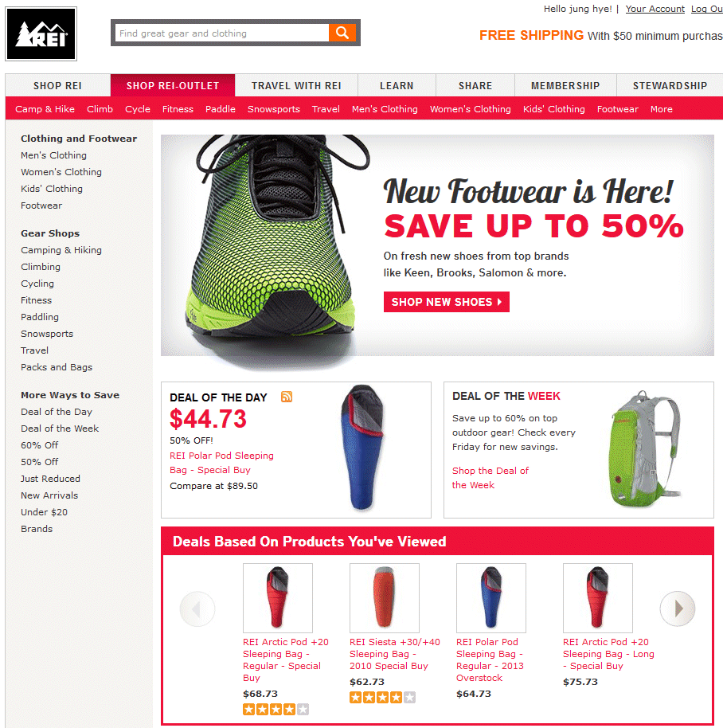
Task: Open the Snowsports category menu
Action: pos(274,109)
